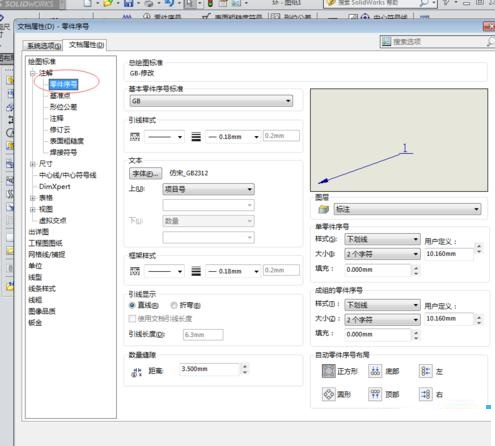
Task: Open the 上部 项目号 text dropdown
Action: [209, 189]
